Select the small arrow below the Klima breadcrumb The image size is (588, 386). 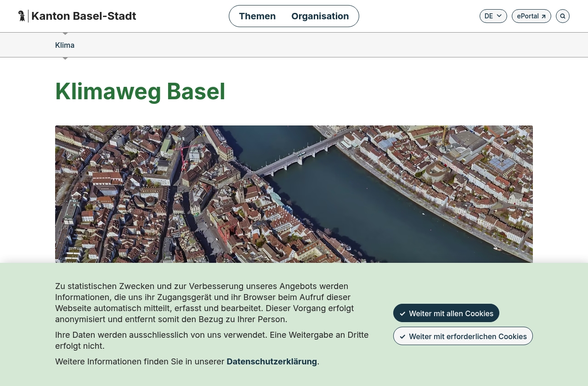65,57
